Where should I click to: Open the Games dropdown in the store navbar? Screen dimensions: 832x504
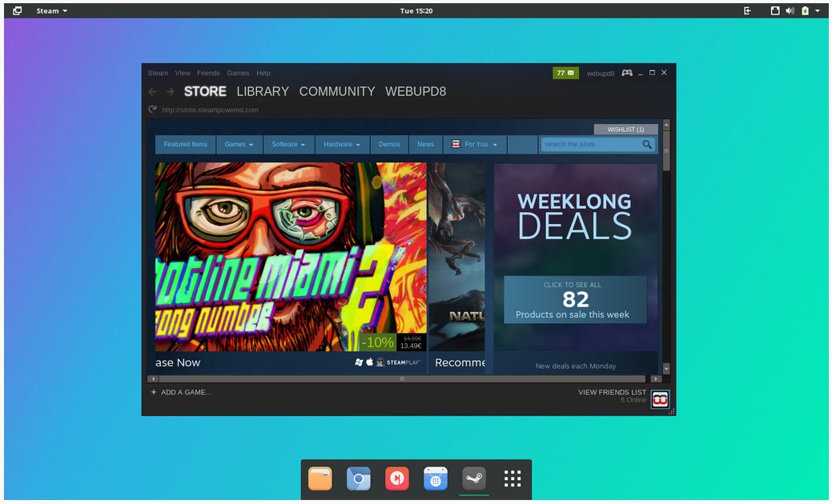coord(239,144)
